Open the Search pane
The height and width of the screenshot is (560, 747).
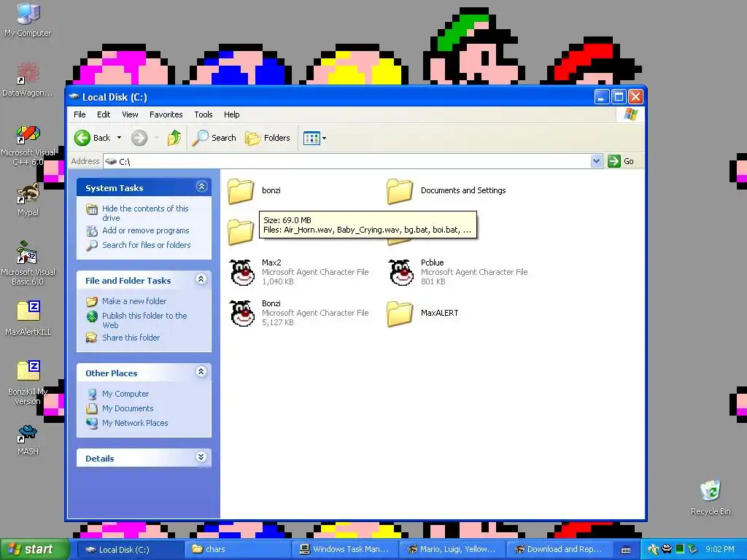[214, 138]
